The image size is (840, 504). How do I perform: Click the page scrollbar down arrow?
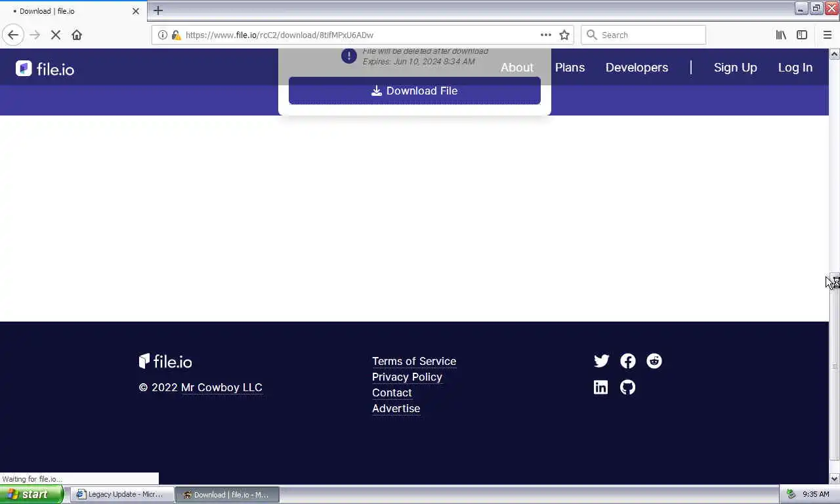click(835, 478)
